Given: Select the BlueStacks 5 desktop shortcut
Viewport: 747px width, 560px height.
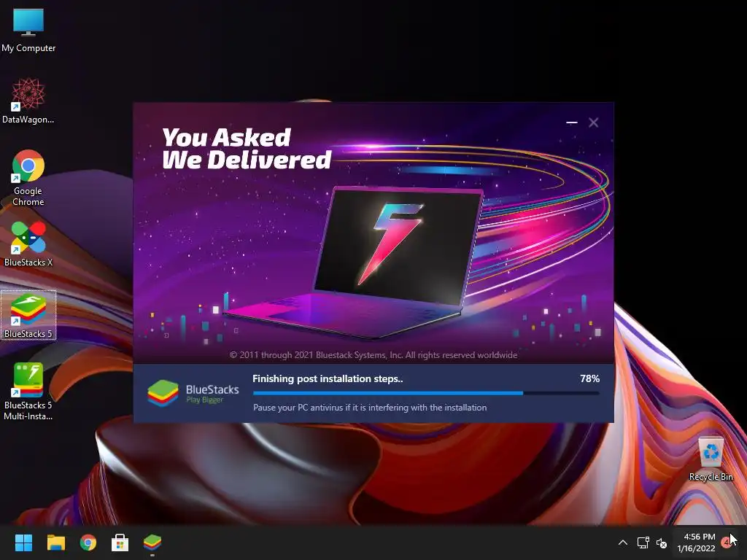Looking at the screenshot, I should point(28,315).
